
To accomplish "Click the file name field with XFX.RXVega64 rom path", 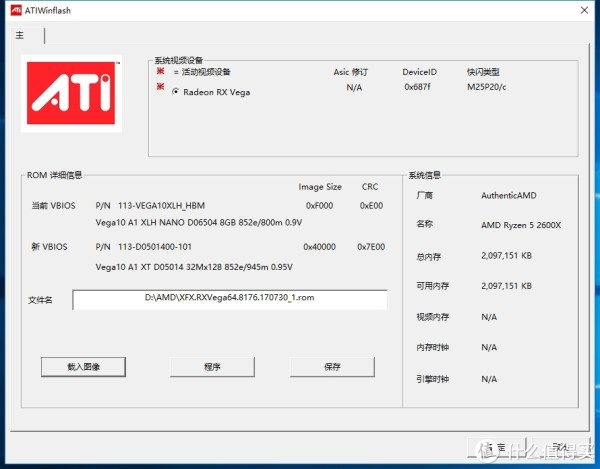I will 230,300.
